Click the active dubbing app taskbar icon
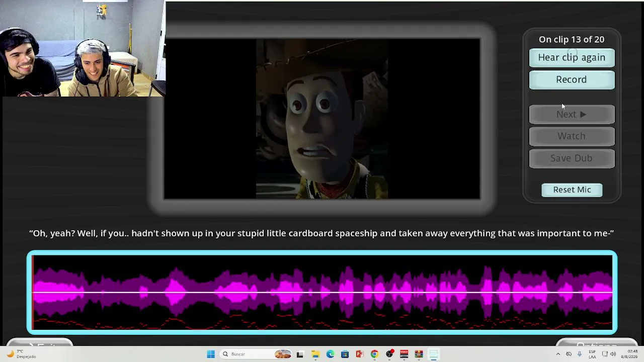The image size is (644, 362). click(434, 354)
